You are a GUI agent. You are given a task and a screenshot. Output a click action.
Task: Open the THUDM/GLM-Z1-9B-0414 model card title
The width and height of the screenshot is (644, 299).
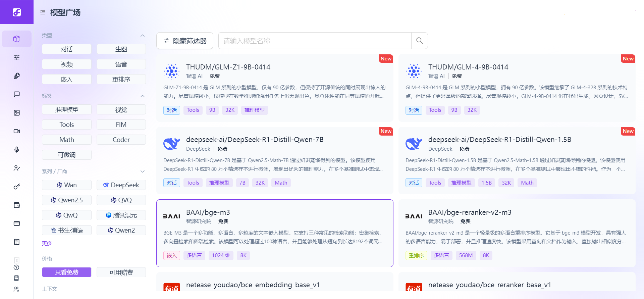(x=228, y=67)
